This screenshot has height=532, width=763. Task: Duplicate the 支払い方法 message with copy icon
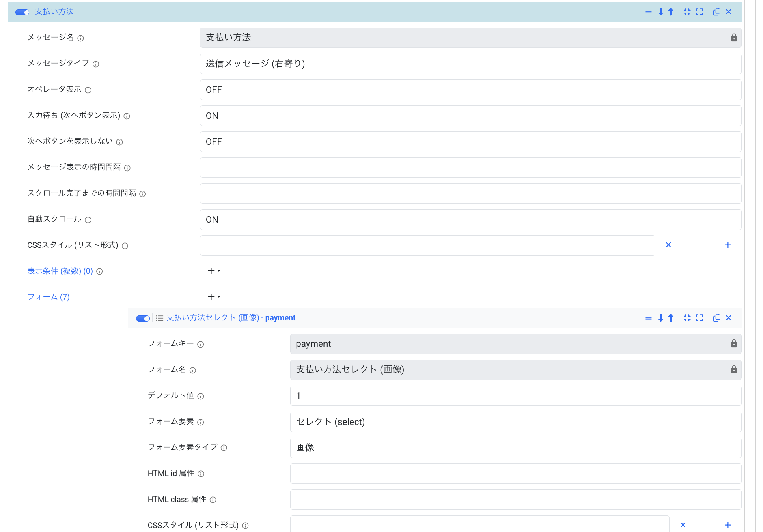pyautogui.click(x=717, y=12)
